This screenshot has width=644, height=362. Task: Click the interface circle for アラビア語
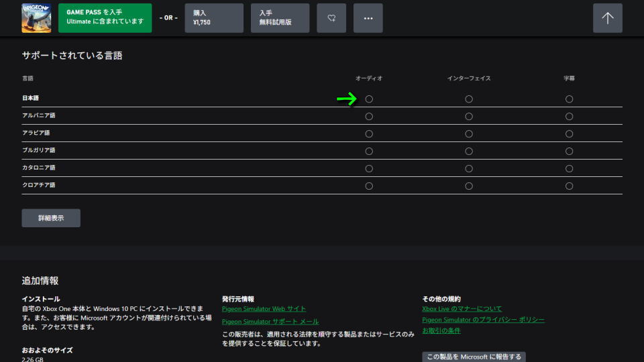pyautogui.click(x=469, y=133)
